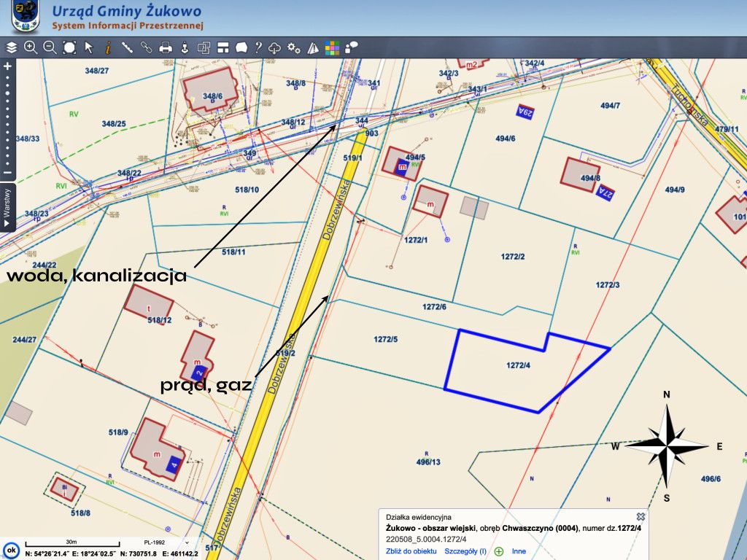
Task: Open the colorful grid palette icon
Action: [332, 47]
